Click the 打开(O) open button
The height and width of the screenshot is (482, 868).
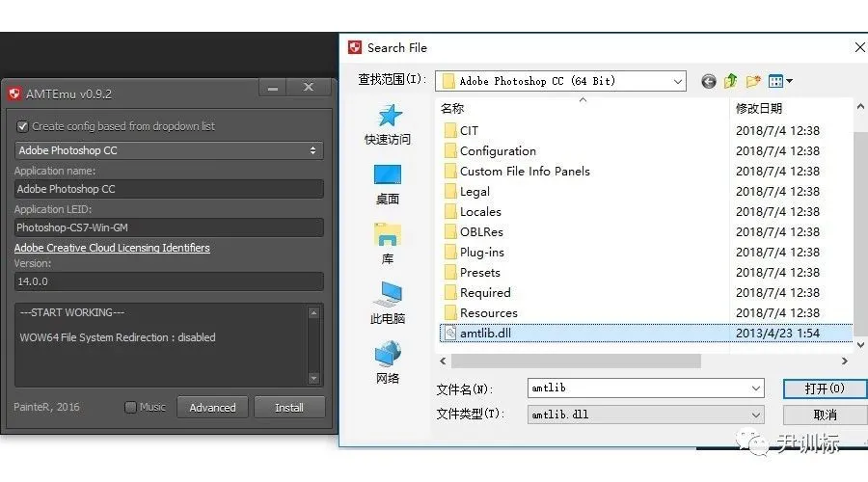tap(825, 388)
